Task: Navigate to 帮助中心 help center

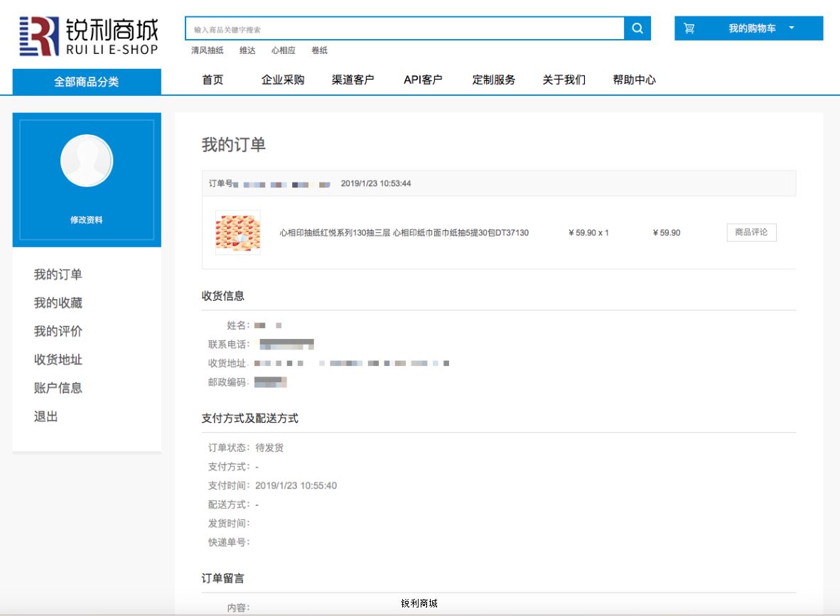Action: [x=634, y=80]
